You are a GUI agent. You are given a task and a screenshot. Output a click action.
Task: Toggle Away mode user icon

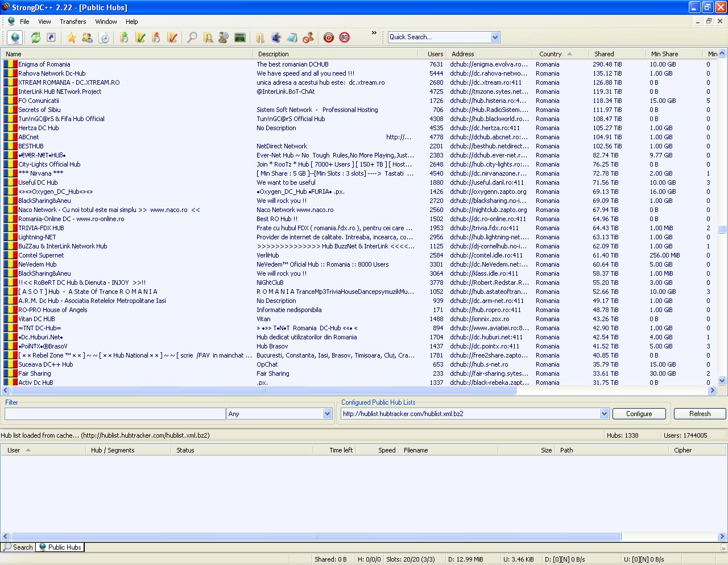pos(308,38)
